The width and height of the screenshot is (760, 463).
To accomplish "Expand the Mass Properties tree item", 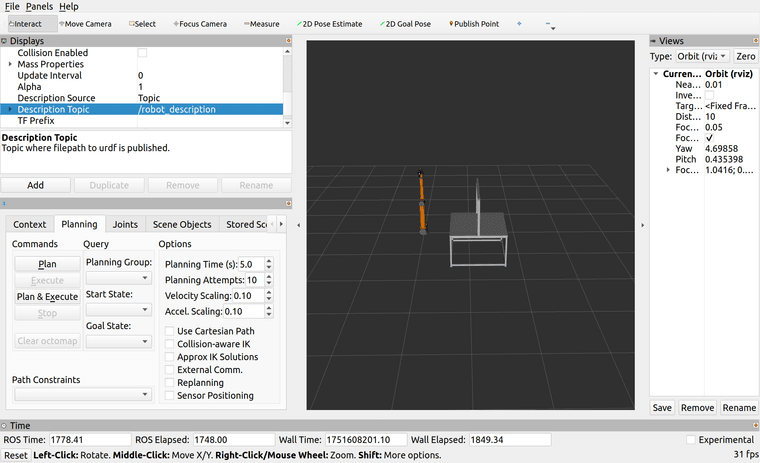I will (x=10, y=64).
